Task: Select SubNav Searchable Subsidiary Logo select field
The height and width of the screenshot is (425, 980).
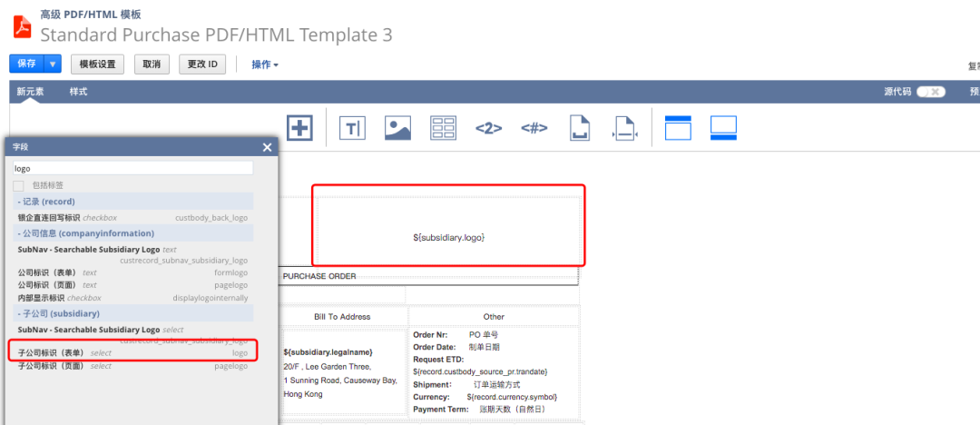Action: click(x=133, y=334)
